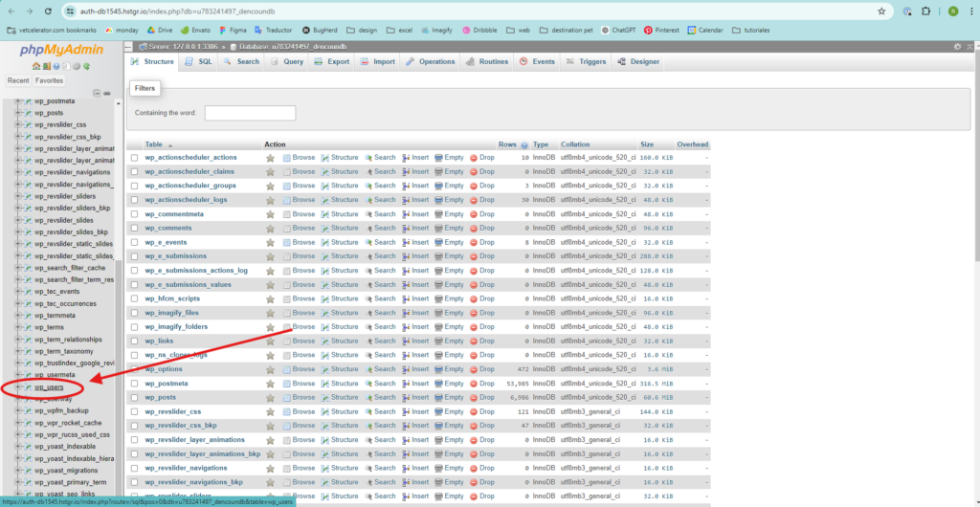This screenshot has height=507, width=980.
Task: Click the 'Containing the word' filter field
Action: [250, 113]
